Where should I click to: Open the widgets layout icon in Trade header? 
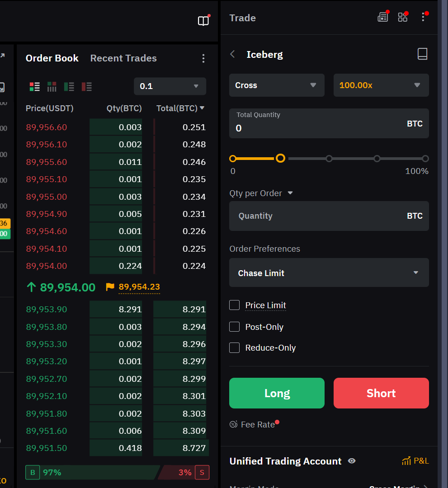402,17
